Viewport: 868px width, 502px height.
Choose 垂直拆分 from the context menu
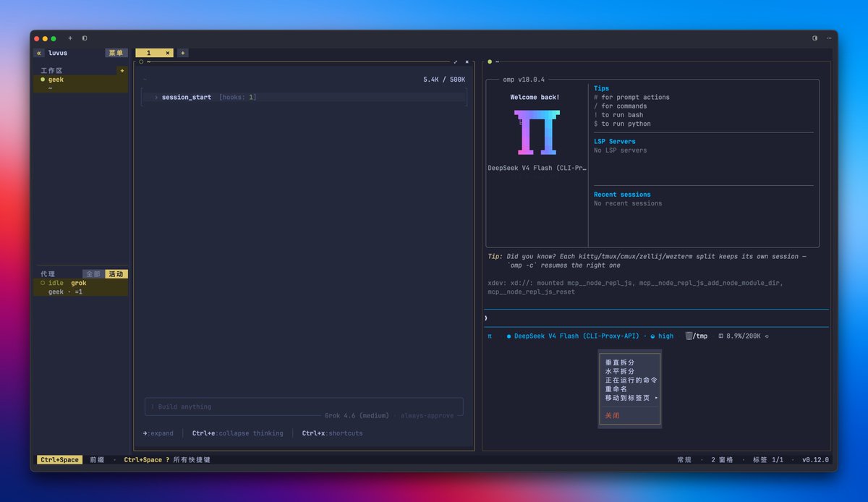click(629, 362)
